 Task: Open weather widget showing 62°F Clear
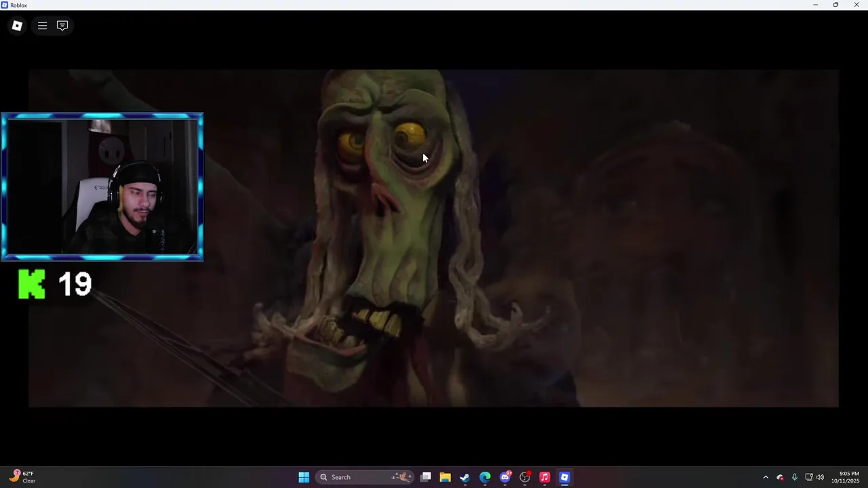(x=22, y=477)
